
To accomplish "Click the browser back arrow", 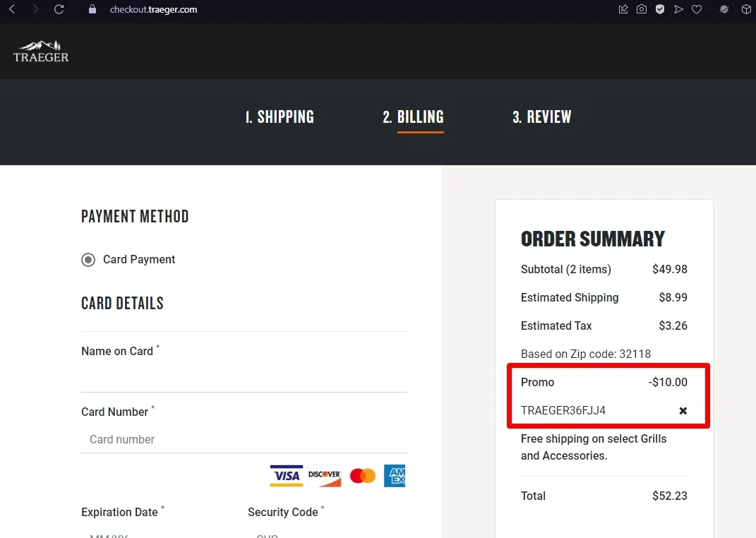I will pos(12,9).
